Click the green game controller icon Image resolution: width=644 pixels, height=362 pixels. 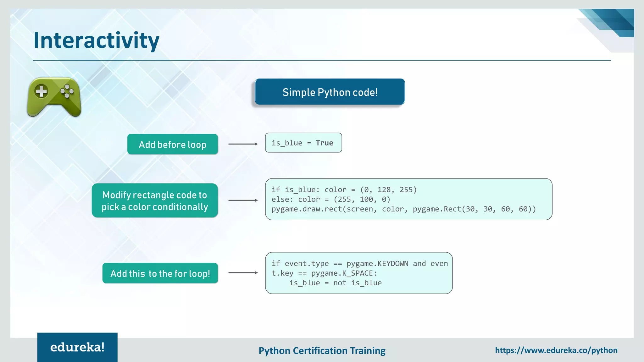tap(54, 97)
